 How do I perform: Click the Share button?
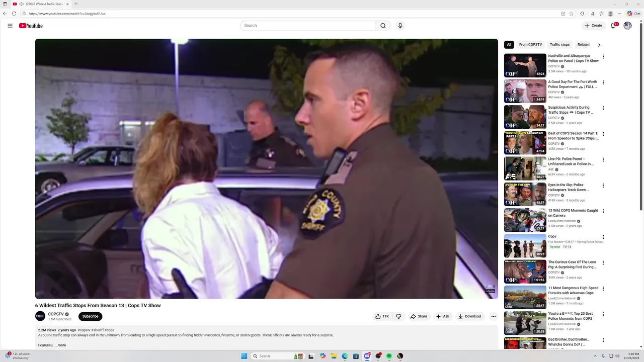point(419,316)
